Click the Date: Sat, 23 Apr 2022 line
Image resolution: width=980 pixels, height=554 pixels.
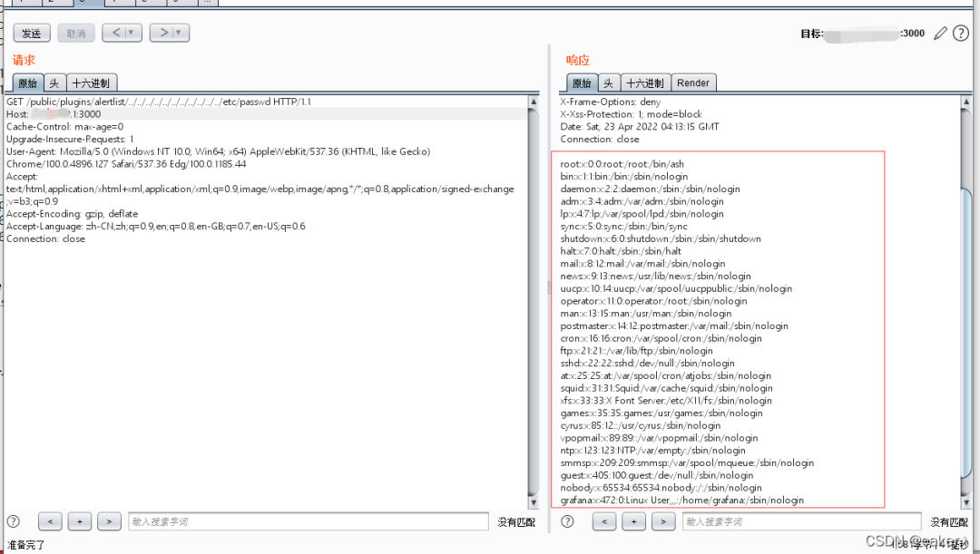(640, 127)
